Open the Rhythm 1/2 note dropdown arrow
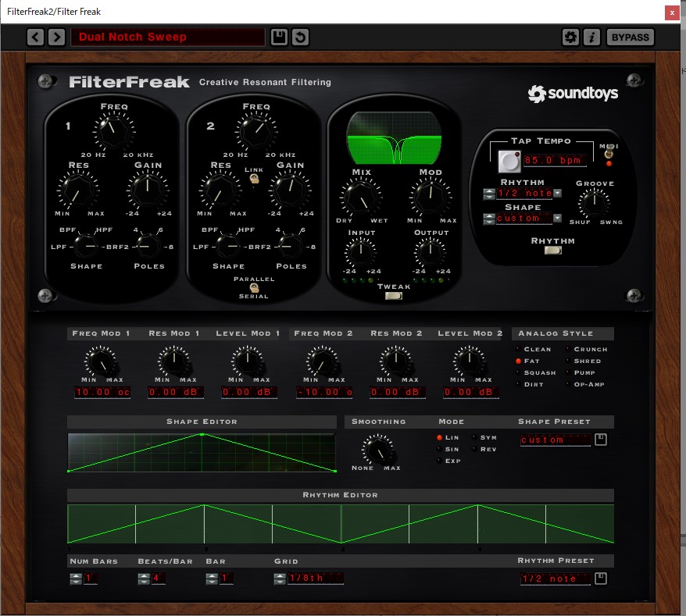 pos(557,194)
